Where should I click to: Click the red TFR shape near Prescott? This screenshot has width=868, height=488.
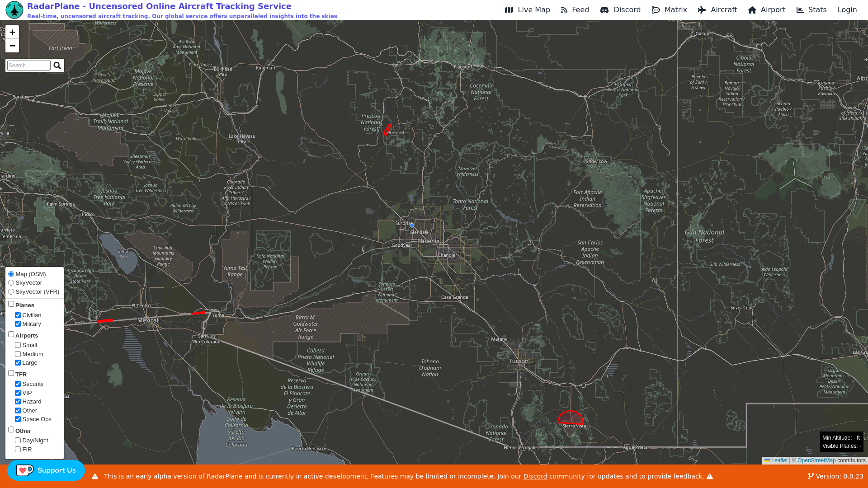[x=387, y=130]
